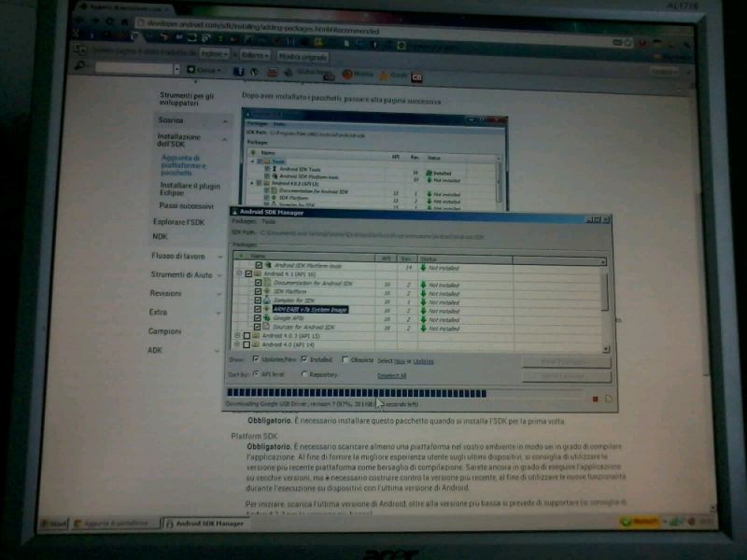Screen dimensions: 747x560
Task: Check the Android 4.0.3 (API 15) checkbox
Action: 247,336
